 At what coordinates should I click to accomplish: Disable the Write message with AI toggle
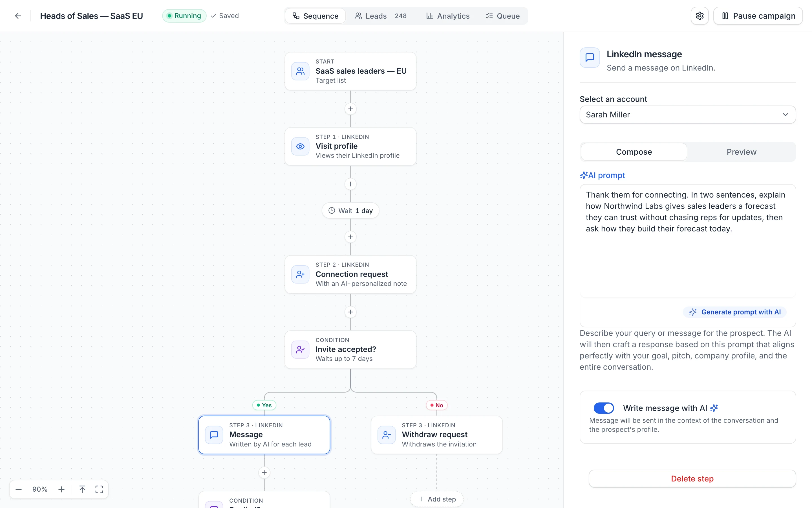click(604, 408)
